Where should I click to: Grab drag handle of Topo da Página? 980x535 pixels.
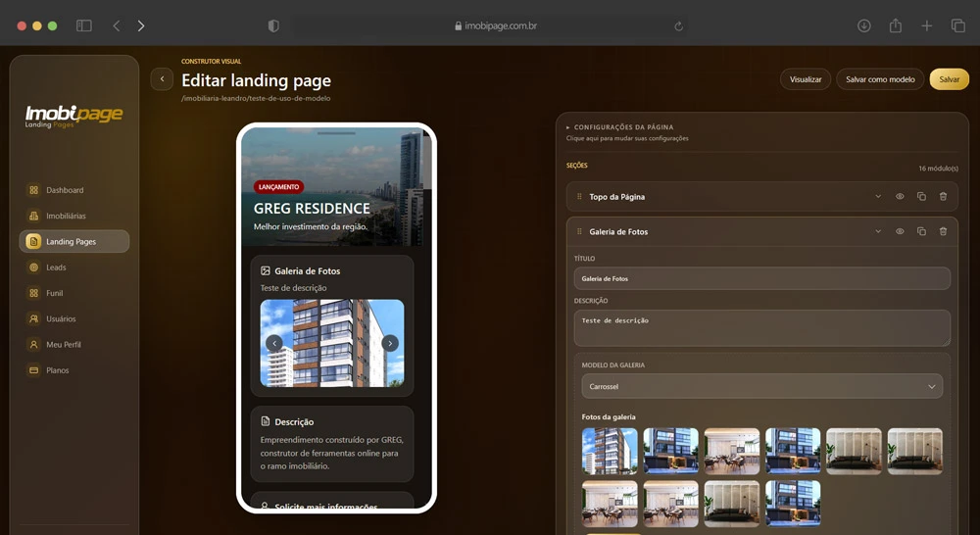[x=579, y=196]
